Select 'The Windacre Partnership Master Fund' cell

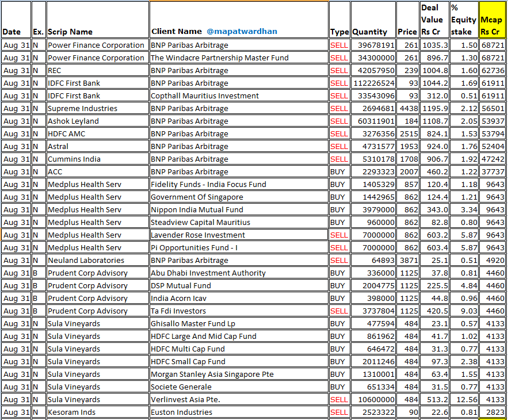click(239, 58)
